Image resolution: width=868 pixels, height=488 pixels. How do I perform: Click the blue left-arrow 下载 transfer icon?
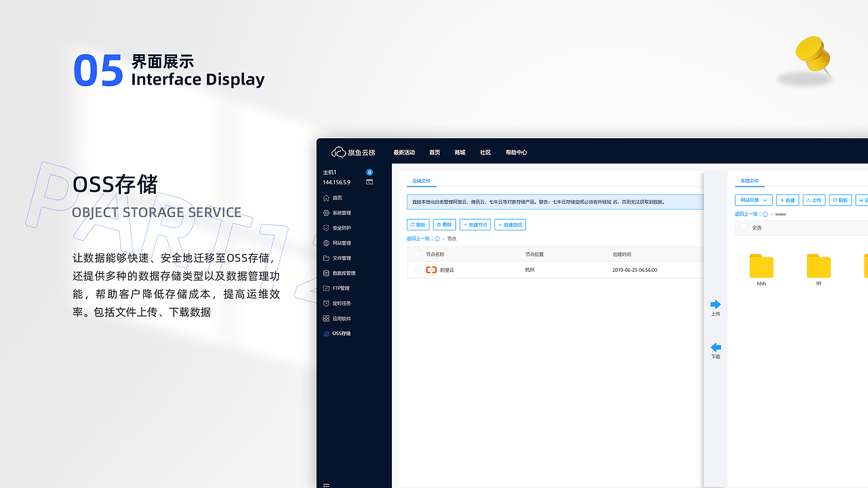point(715,347)
